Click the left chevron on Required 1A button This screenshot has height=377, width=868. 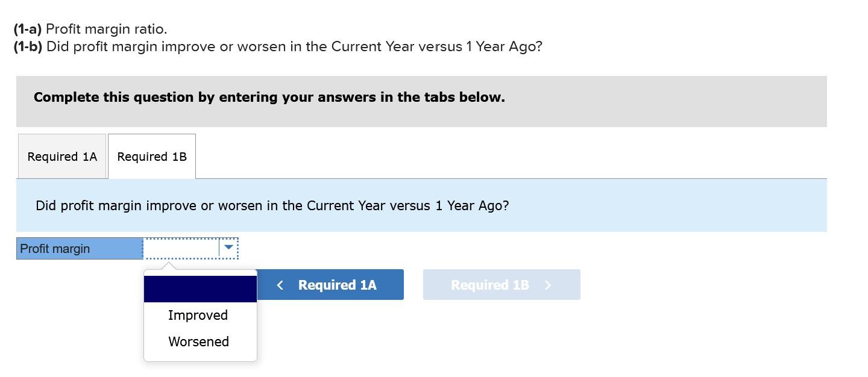point(280,284)
